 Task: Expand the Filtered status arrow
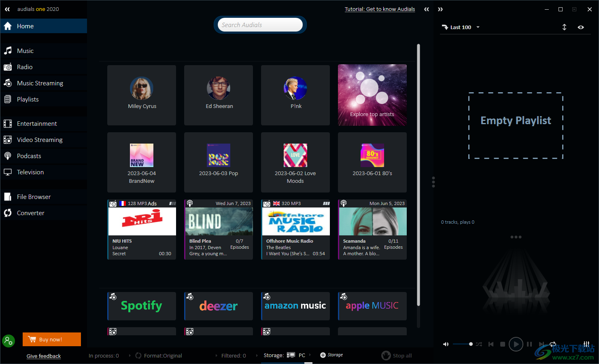pyautogui.click(x=257, y=356)
